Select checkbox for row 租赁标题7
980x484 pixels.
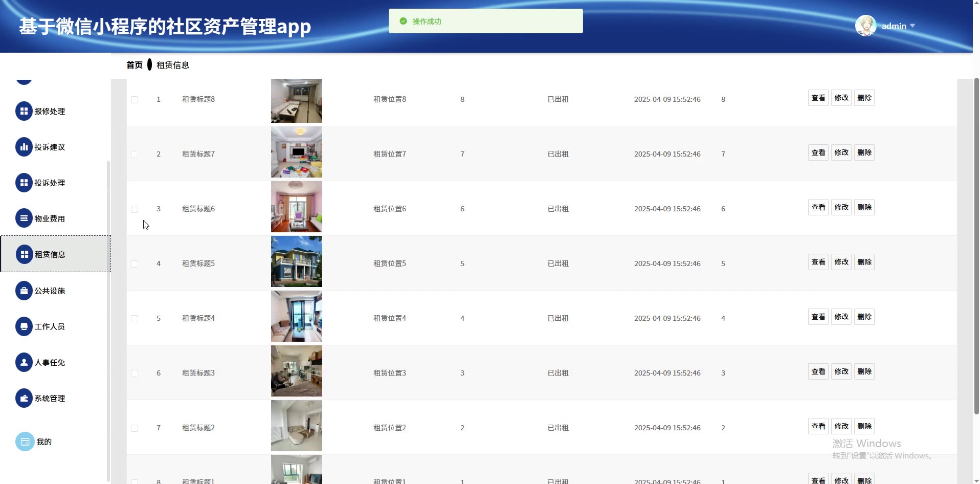tap(135, 155)
